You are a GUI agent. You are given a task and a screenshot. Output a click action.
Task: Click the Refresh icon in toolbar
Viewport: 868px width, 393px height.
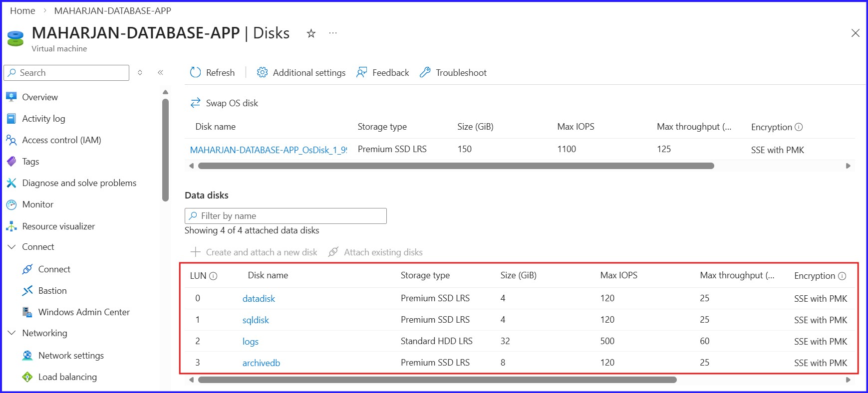coord(195,73)
